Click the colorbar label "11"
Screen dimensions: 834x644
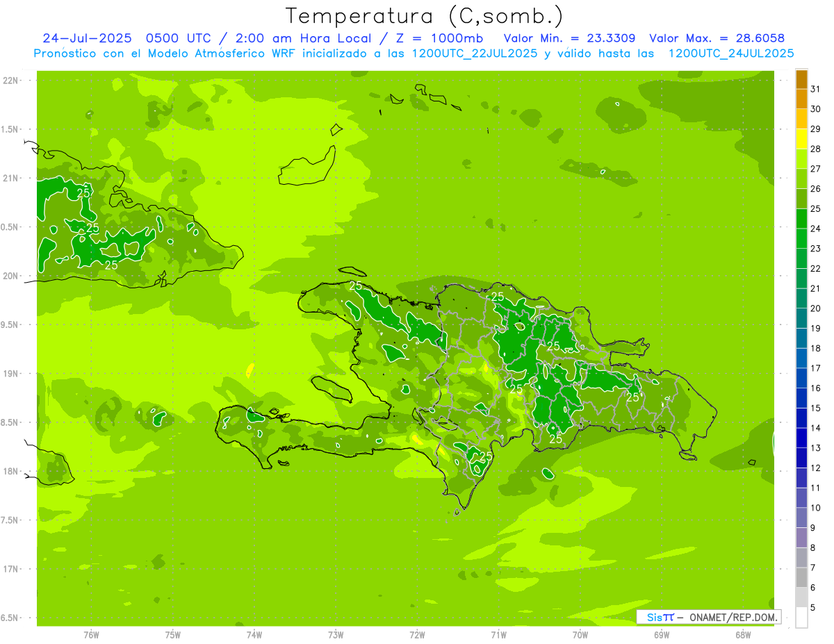pos(815,488)
